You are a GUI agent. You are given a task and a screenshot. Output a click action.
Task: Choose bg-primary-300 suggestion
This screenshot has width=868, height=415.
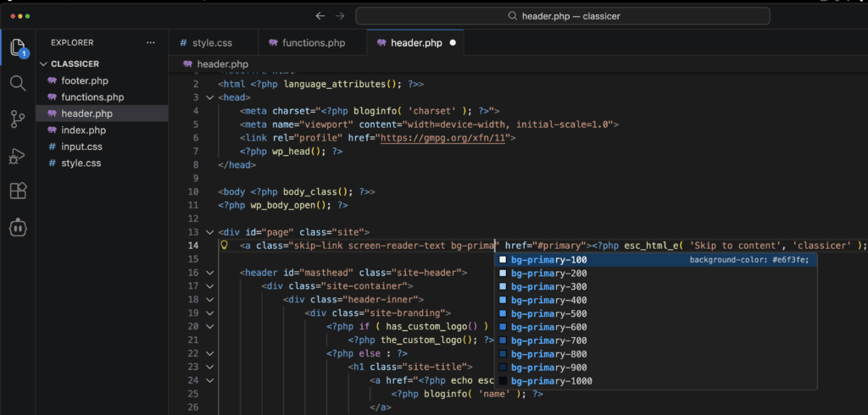(655, 286)
